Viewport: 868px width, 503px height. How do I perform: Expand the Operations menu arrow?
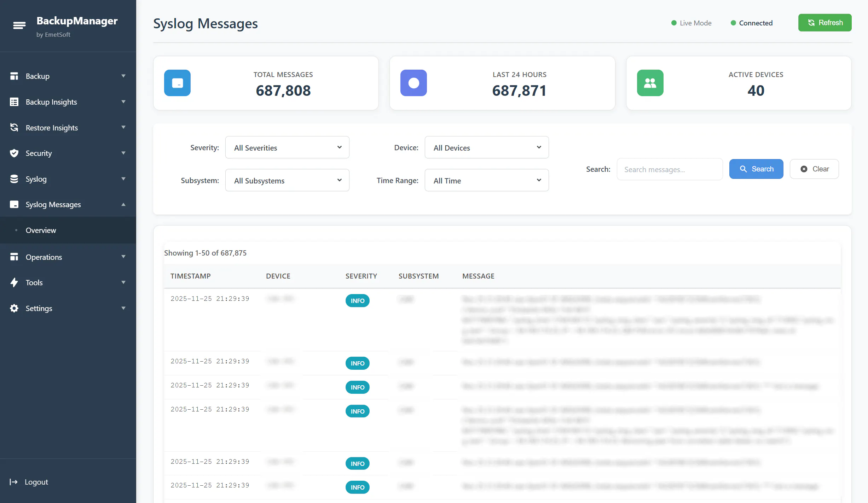click(123, 257)
